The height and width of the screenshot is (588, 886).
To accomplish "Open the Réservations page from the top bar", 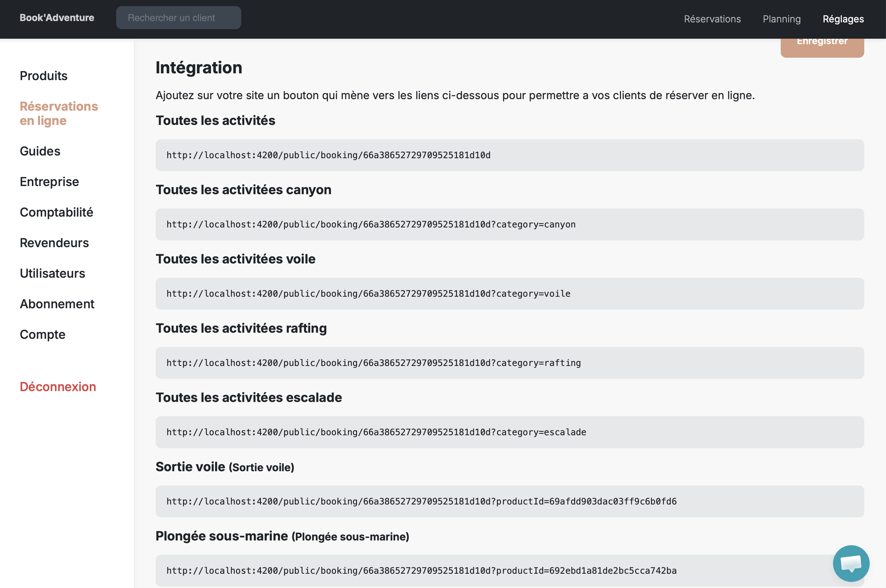I will point(712,19).
